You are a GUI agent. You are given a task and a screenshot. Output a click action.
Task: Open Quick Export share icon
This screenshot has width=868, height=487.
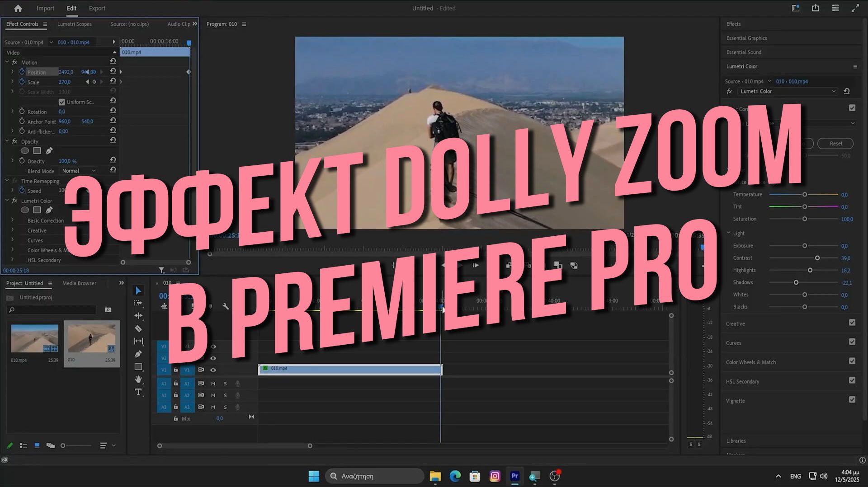816,8
